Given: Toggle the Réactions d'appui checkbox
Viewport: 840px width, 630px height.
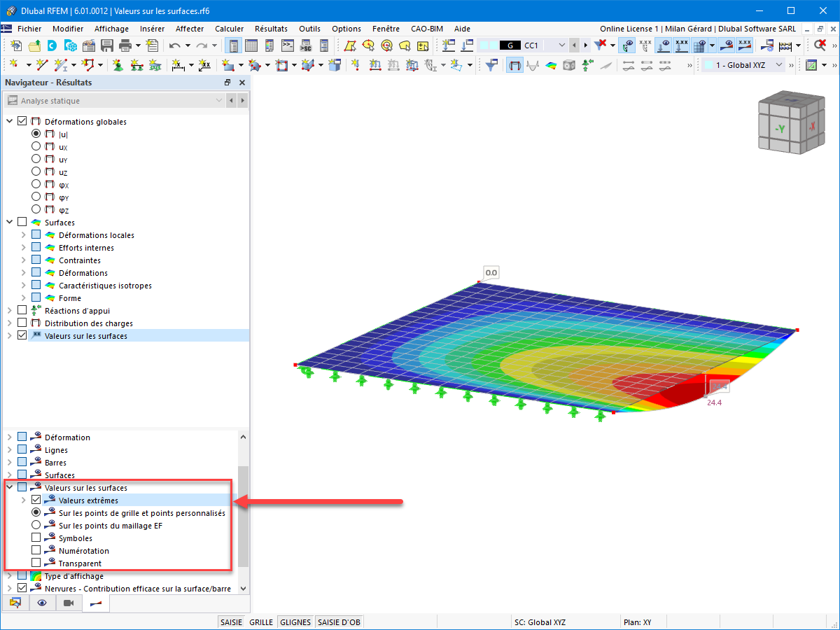Looking at the screenshot, I should pyautogui.click(x=22, y=311).
